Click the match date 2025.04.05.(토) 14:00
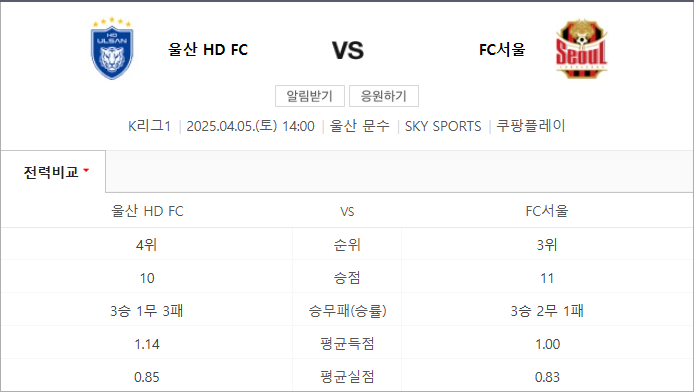This screenshot has height=392, width=694. (x=251, y=126)
